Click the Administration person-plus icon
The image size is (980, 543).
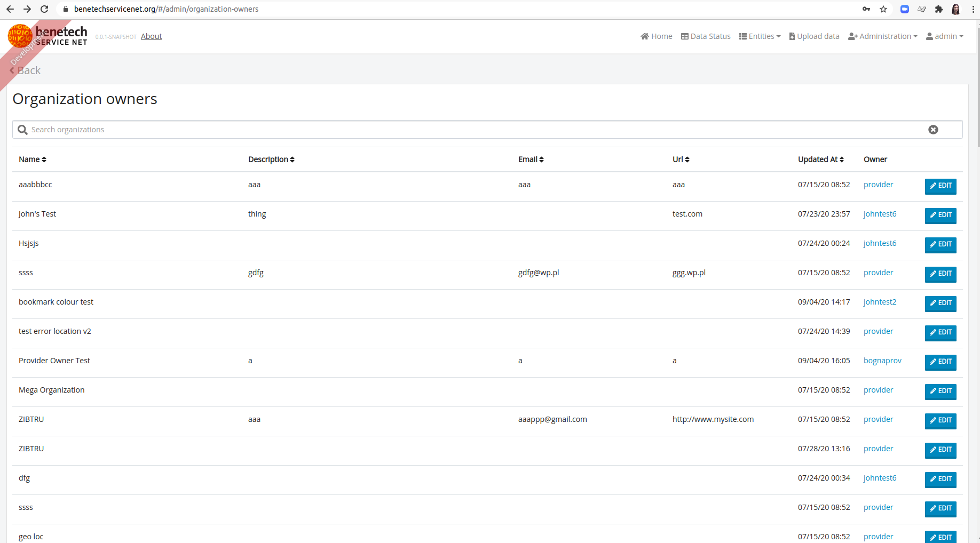(853, 36)
